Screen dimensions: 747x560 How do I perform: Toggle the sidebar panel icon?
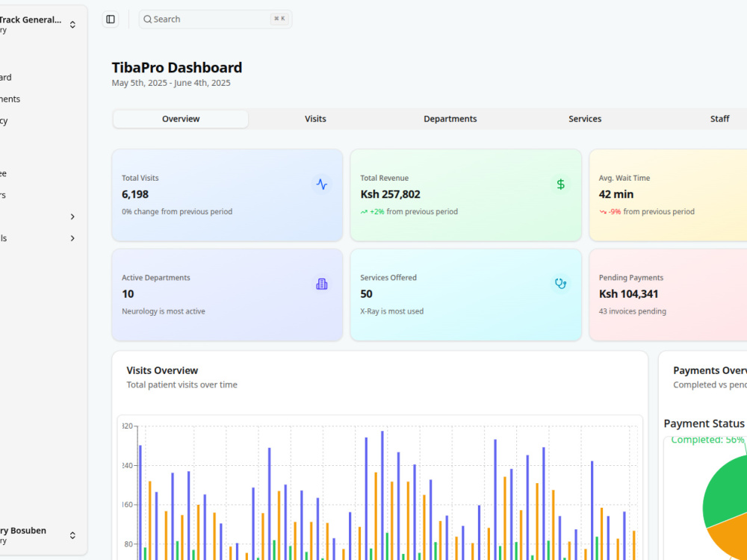click(x=111, y=19)
